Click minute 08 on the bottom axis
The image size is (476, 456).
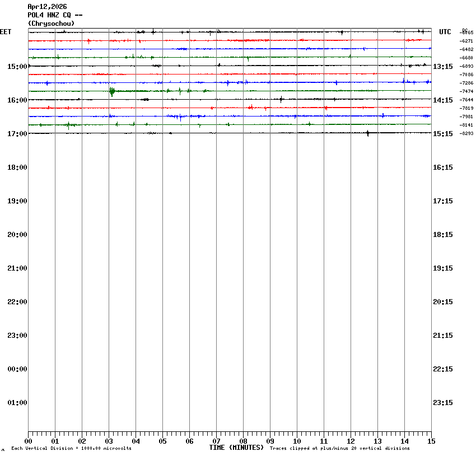(x=243, y=441)
